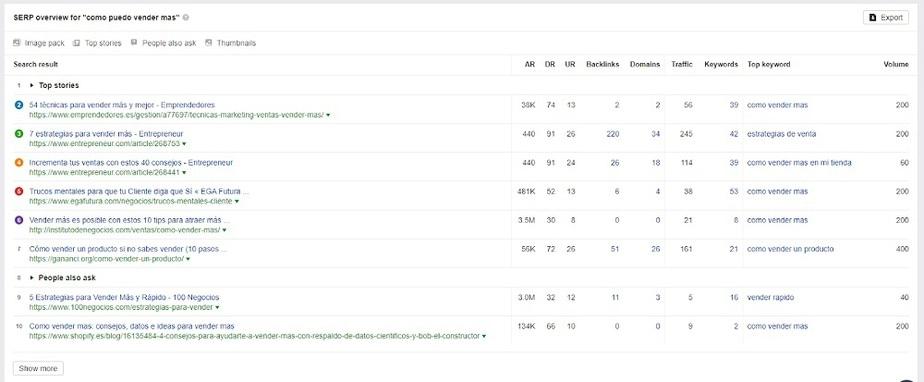
Task: Click the Backlinks column header
Action: 603,64
